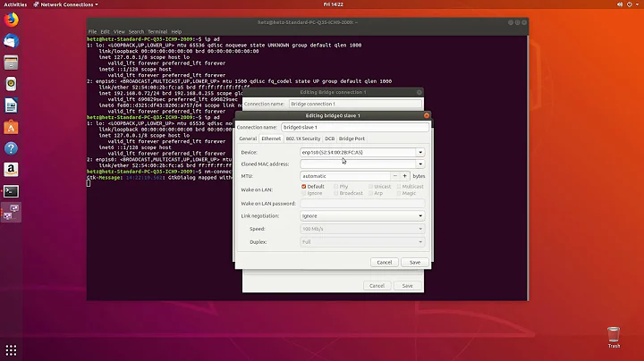Launch LibreOffice Writer from the dock
Screen dimensions: 644x361
[x=12, y=105]
